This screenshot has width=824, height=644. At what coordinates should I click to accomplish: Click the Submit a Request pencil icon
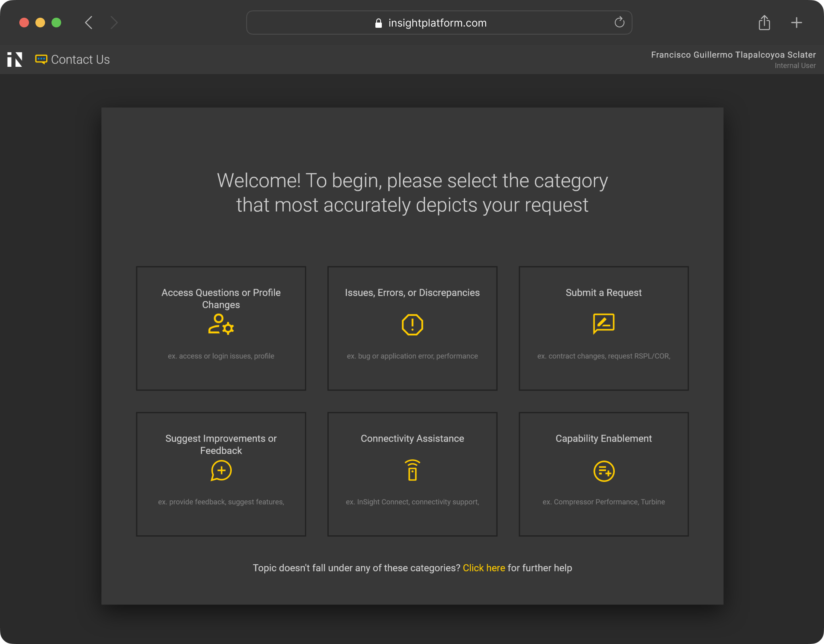[604, 324]
